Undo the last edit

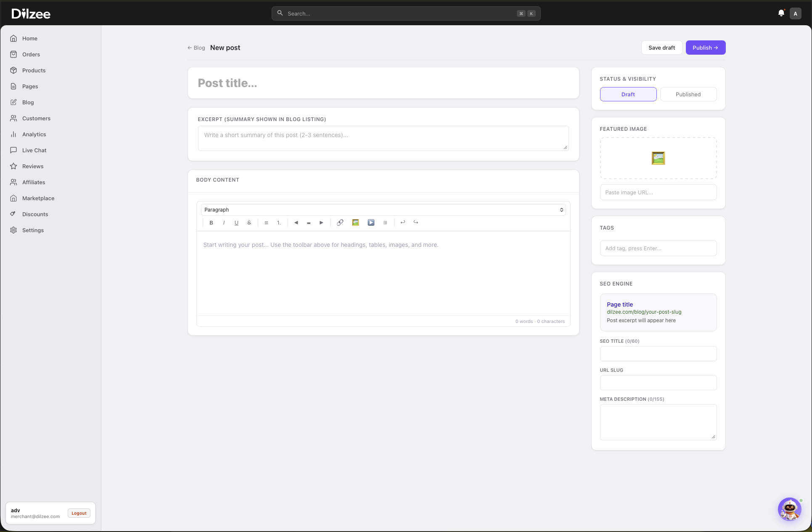click(x=402, y=222)
